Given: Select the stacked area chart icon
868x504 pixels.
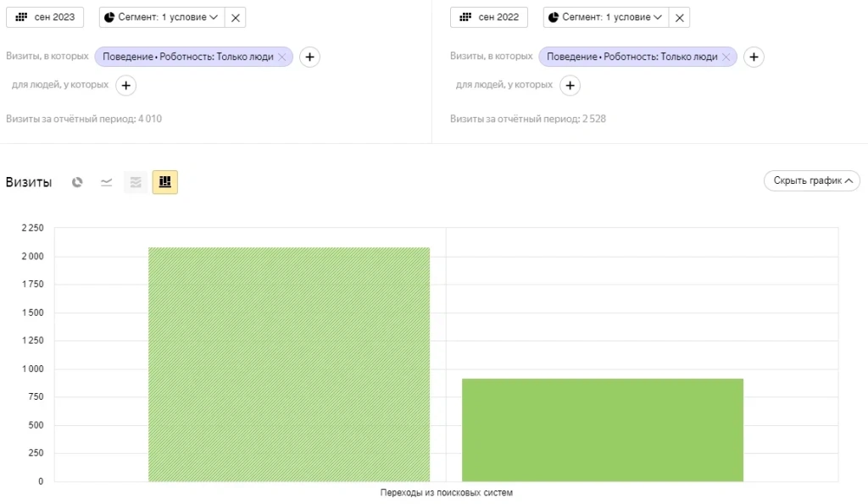Looking at the screenshot, I should click(x=136, y=182).
